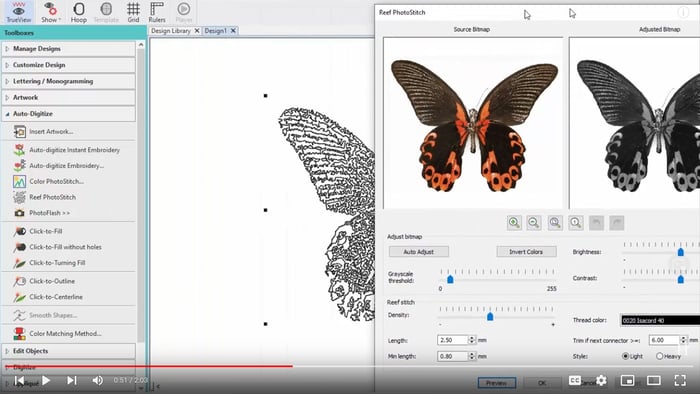Toggle closed captions on video
This screenshot has height=394, width=700.
575,380
